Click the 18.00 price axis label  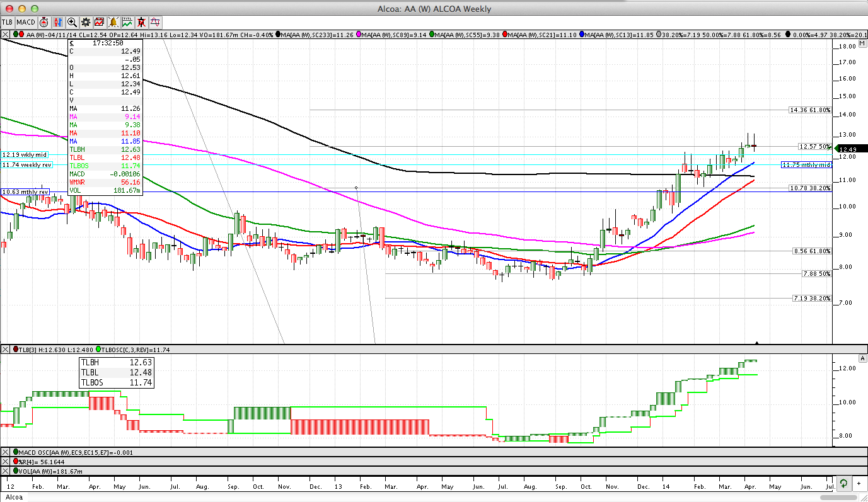(x=847, y=47)
